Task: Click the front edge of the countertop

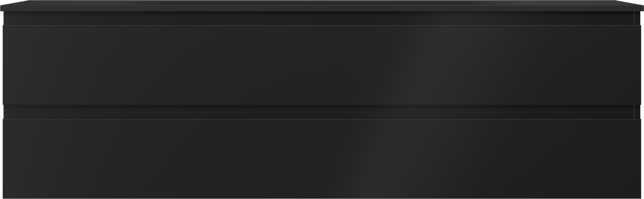Action: [x=322, y=10]
